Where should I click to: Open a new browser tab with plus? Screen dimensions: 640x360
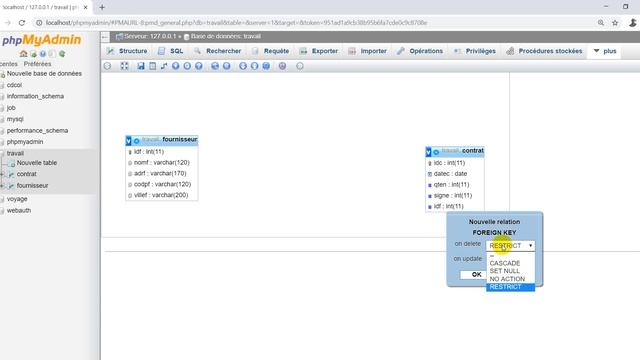click(102, 7)
